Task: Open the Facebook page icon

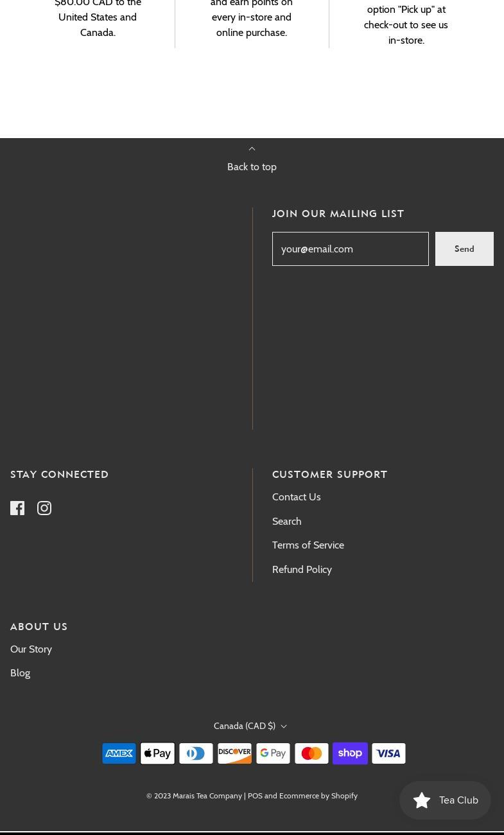Action: click(17, 508)
